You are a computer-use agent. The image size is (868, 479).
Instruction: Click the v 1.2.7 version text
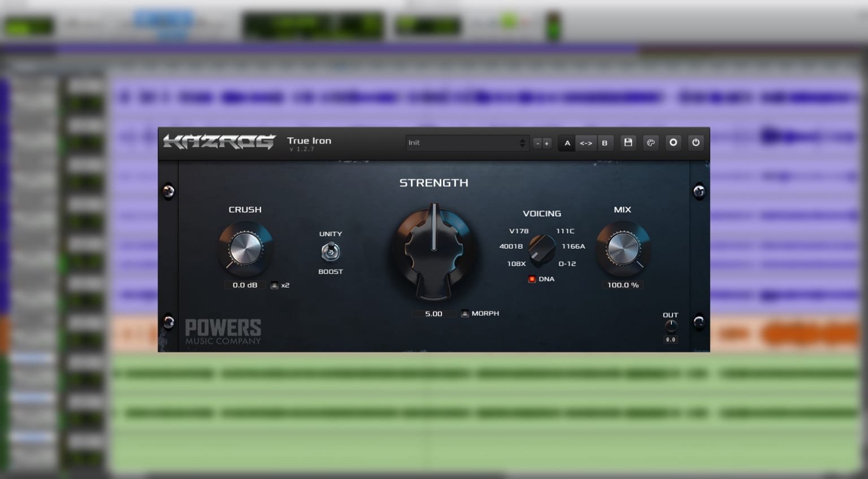coord(302,149)
